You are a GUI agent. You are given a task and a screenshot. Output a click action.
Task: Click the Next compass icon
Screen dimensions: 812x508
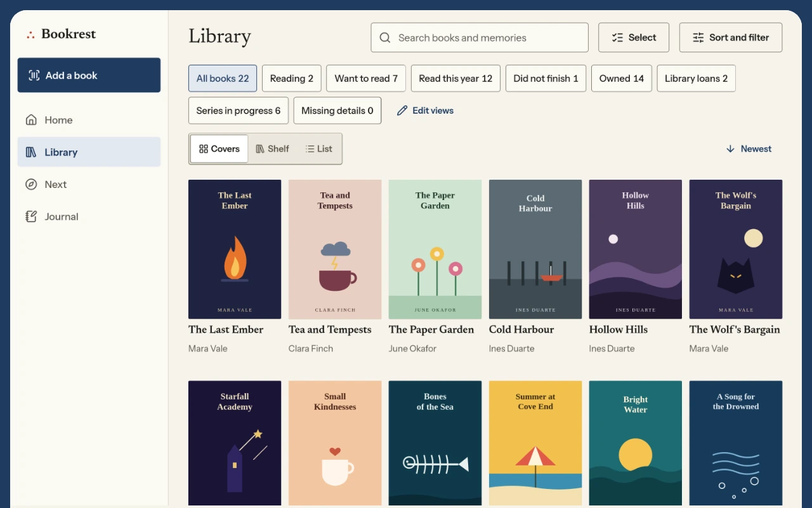point(31,184)
